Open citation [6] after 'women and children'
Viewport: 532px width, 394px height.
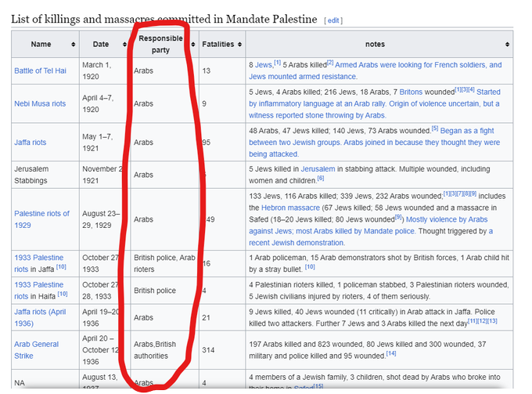(321, 179)
